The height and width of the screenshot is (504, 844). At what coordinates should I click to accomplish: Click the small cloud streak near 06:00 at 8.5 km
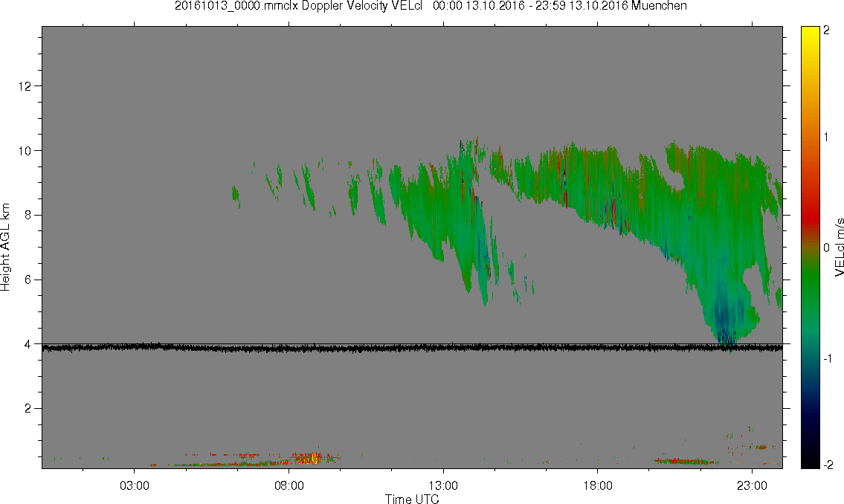coord(235,196)
